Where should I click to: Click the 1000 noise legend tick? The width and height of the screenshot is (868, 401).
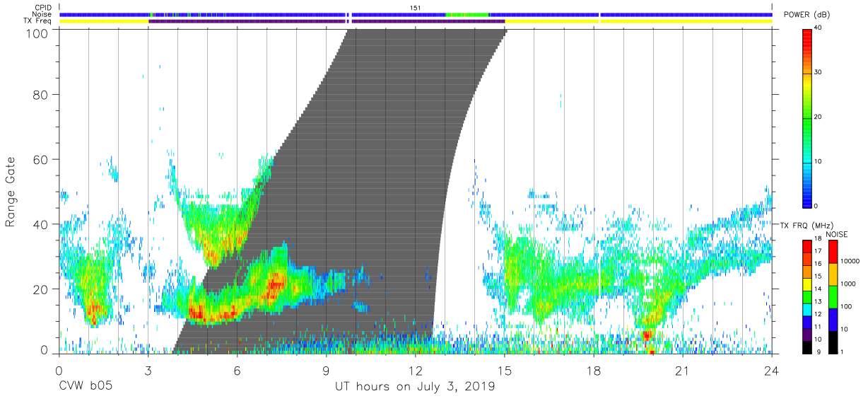(x=848, y=284)
